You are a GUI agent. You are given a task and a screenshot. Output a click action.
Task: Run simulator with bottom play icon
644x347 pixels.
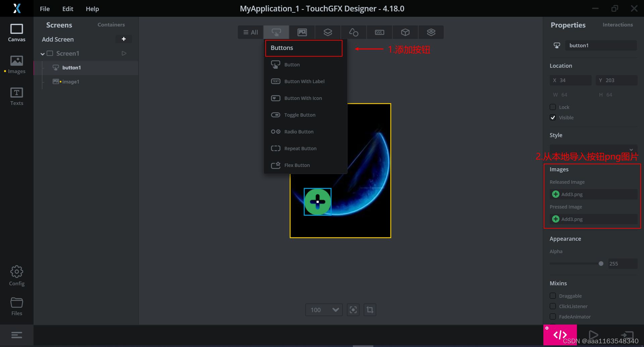click(593, 335)
